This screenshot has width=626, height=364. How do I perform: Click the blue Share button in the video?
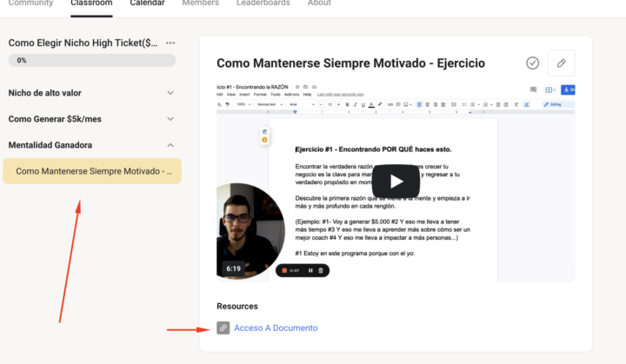(568, 89)
